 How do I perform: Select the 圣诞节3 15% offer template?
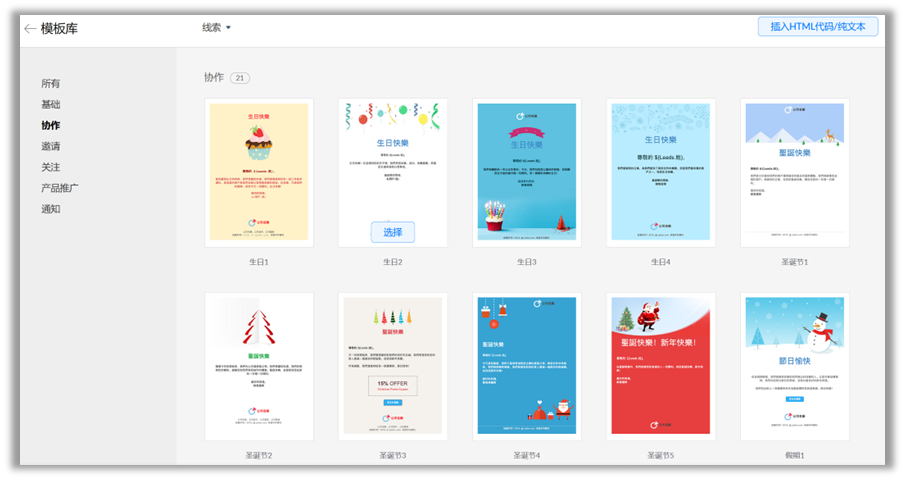(393, 366)
